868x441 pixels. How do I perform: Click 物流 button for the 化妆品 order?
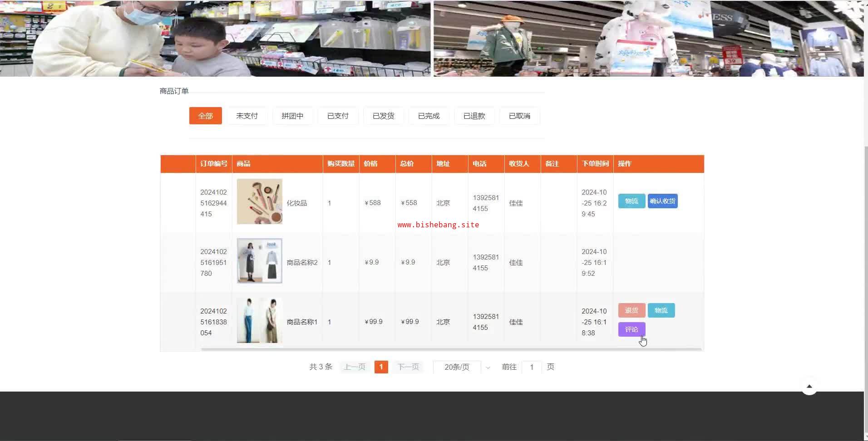tap(631, 201)
